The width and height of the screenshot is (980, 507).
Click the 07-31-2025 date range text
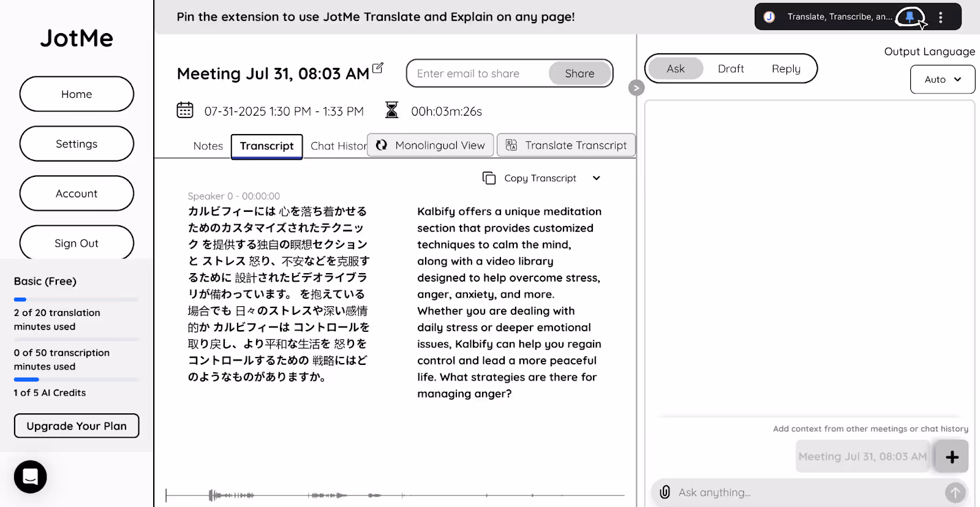point(284,111)
